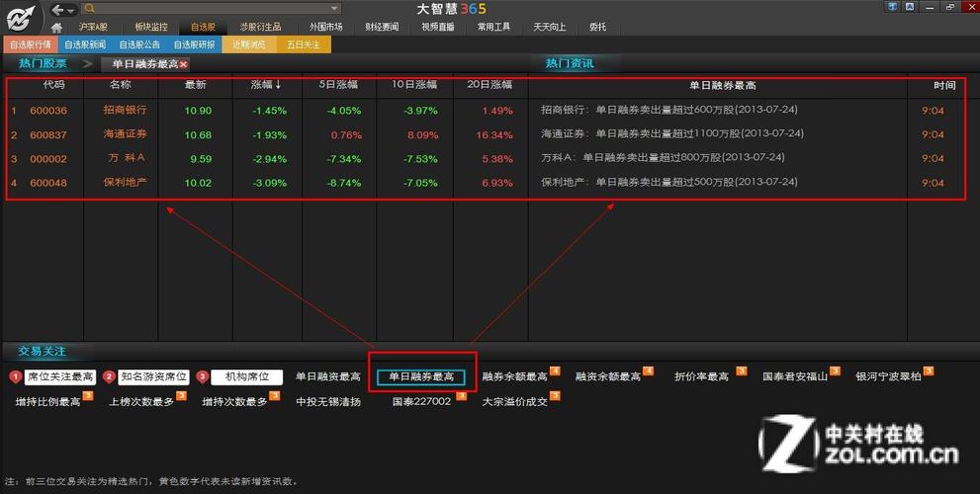Viewport: 980px width, 494px height.
Task: Click the 大智慧 arrow logo icon
Action: 21,18
